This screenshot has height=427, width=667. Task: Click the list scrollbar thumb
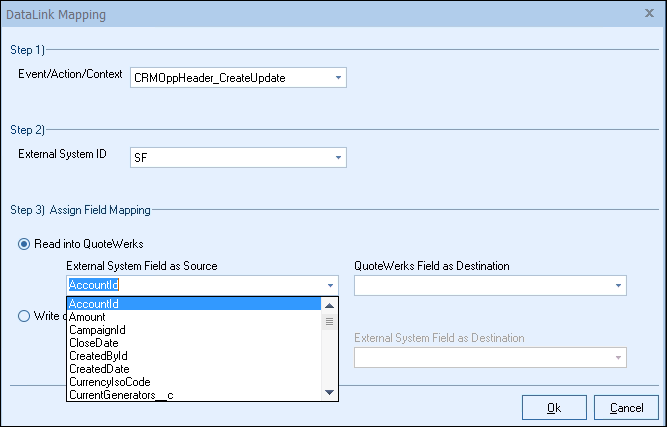tap(330, 322)
